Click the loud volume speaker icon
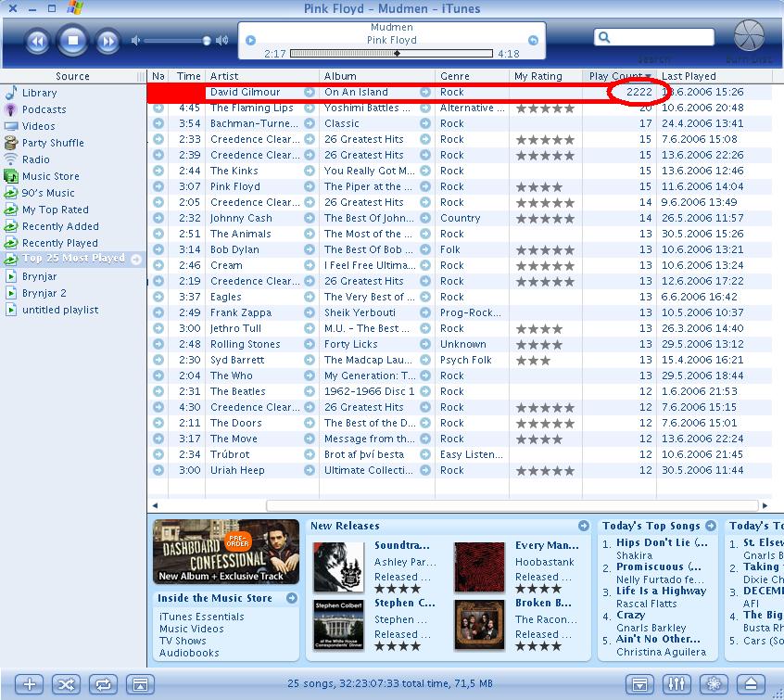Viewport: 784px width, 700px height. pyautogui.click(x=221, y=41)
